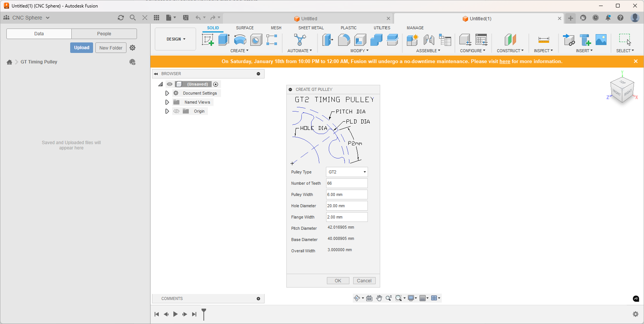Expand the Origin node
The image size is (644, 324).
pos(167,111)
